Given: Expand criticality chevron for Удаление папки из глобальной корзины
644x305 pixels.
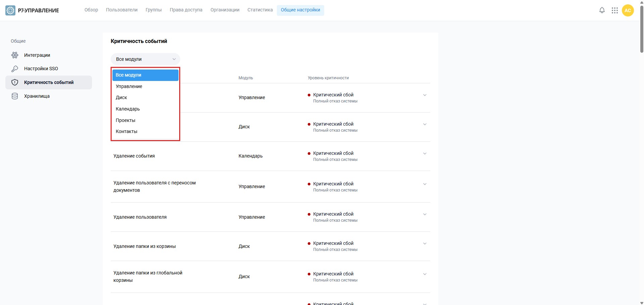Looking at the screenshot, I should point(425,274).
